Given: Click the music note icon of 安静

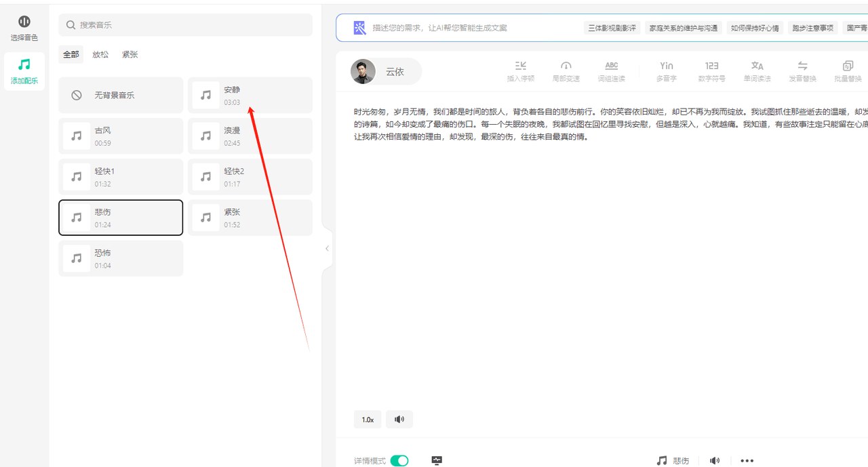Looking at the screenshot, I should [206, 96].
